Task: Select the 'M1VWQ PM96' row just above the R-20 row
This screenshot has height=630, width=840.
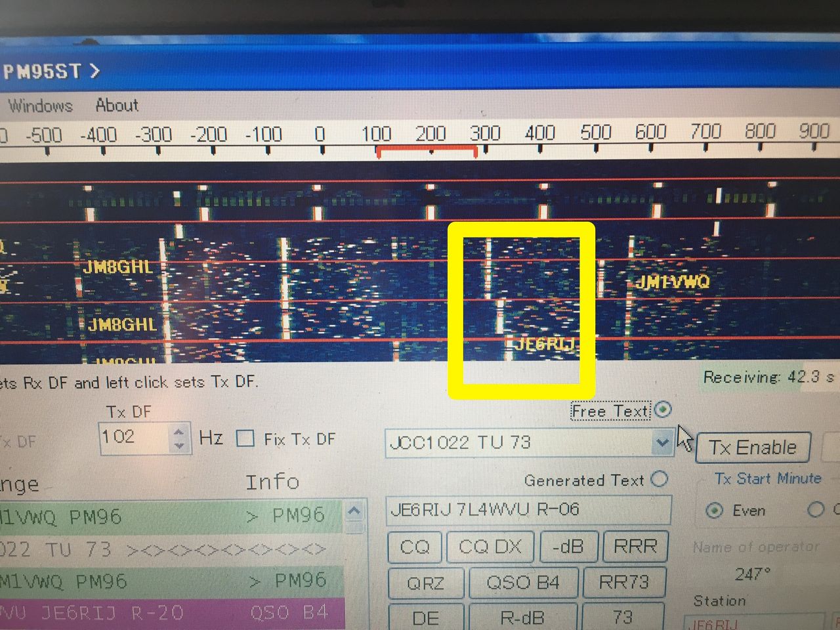Action: point(171,581)
